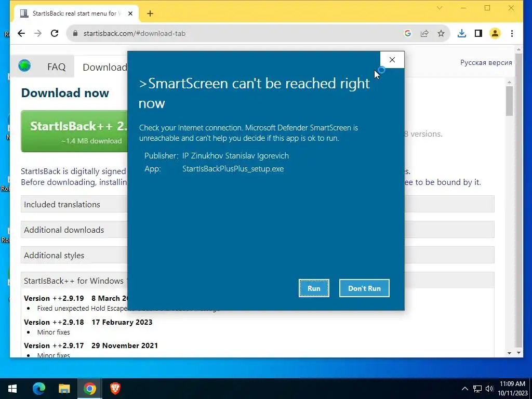The width and height of the screenshot is (532, 399).
Task: Open volume tray icon
Action: click(489, 389)
